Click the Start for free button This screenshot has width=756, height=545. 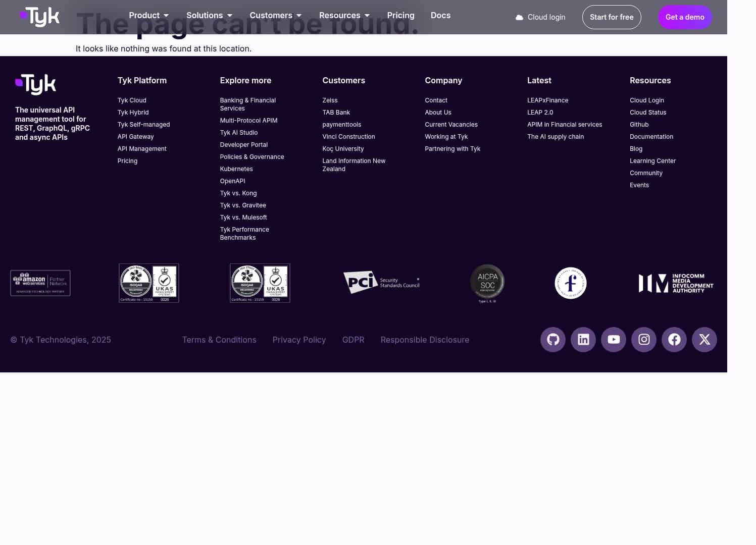pos(612,17)
